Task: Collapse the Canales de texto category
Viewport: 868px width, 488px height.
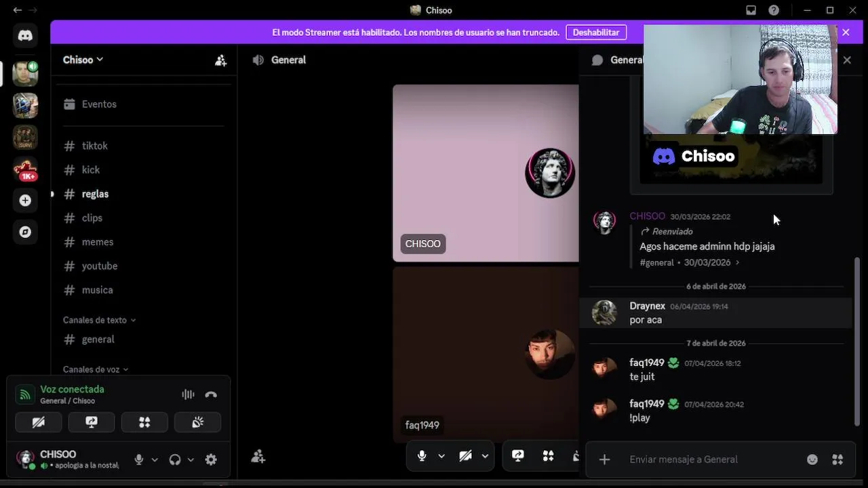Action: pyautogui.click(x=99, y=320)
